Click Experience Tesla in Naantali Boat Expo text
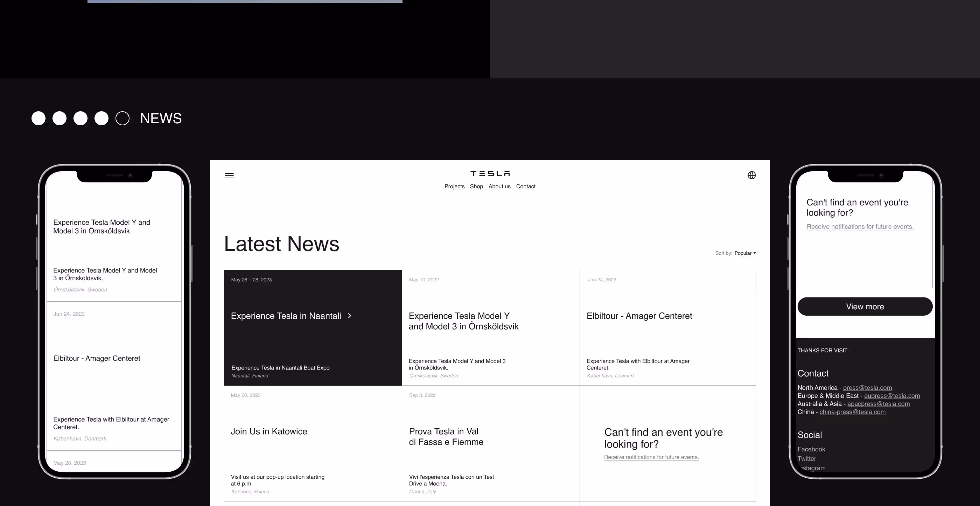 [x=280, y=368]
